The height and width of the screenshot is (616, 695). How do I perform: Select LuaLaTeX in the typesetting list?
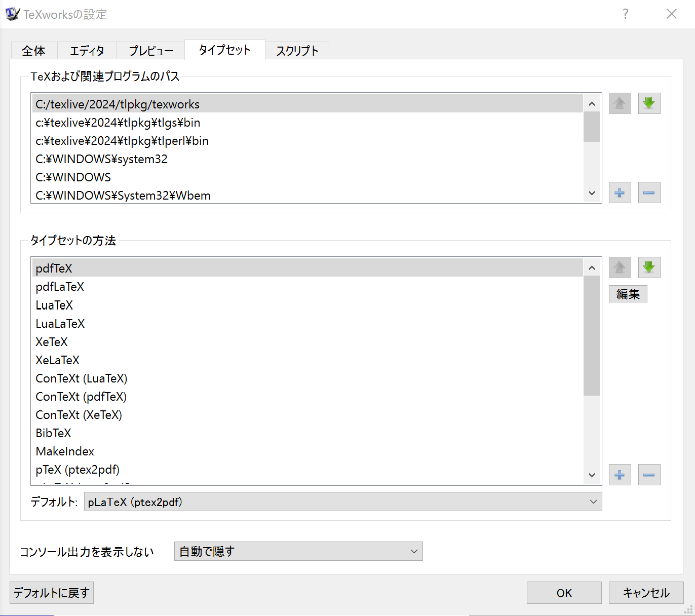click(60, 323)
